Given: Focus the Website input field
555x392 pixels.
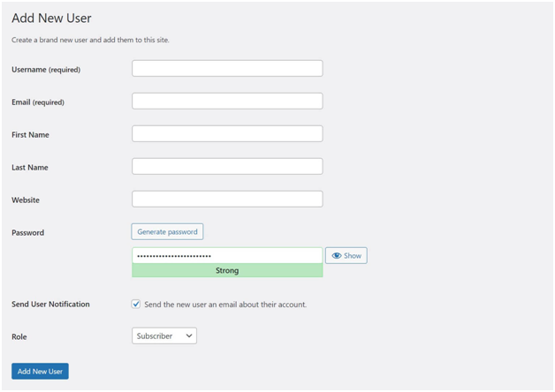Looking at the screenshot, I should point(227,200).
